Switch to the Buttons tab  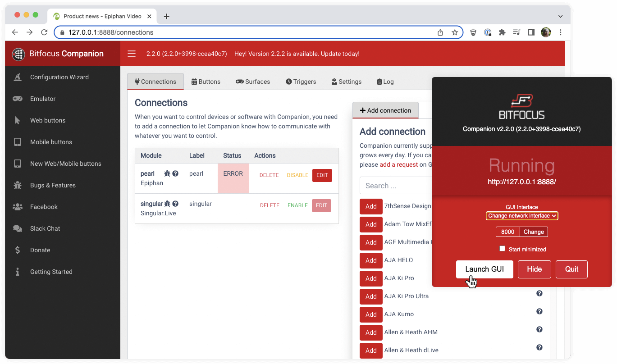(x=206, y=82)
